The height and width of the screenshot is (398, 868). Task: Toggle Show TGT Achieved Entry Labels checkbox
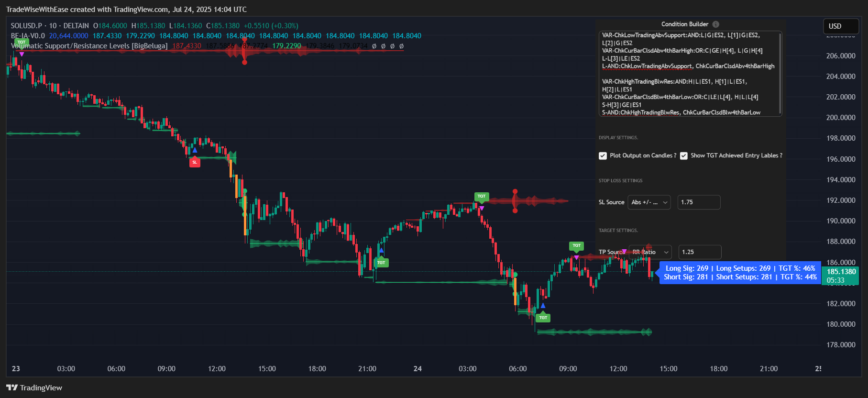pos(684,156)
